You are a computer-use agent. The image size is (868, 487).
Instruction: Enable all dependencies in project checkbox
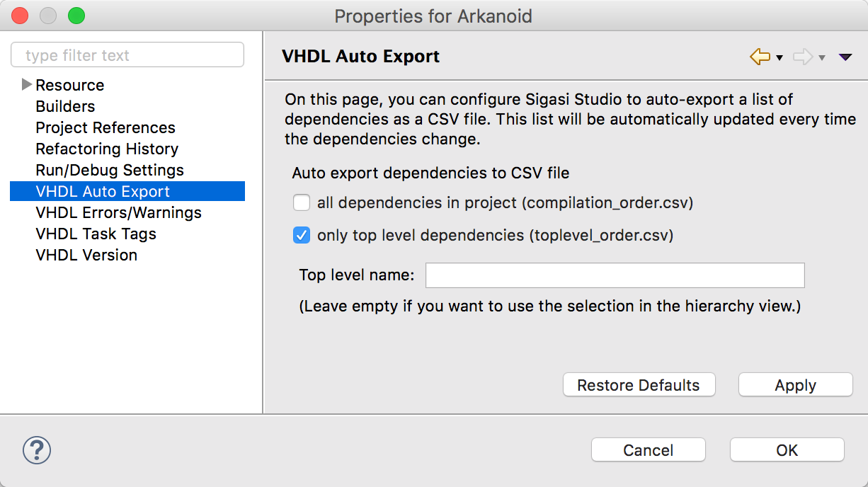(302, 203)
